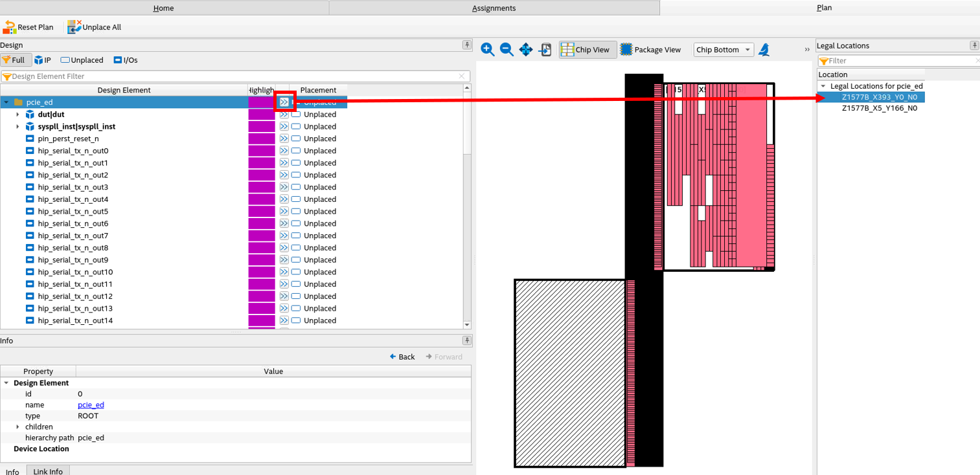Click the place arrow icon for dut|dut
980x475 pixels.
(284, 115)
